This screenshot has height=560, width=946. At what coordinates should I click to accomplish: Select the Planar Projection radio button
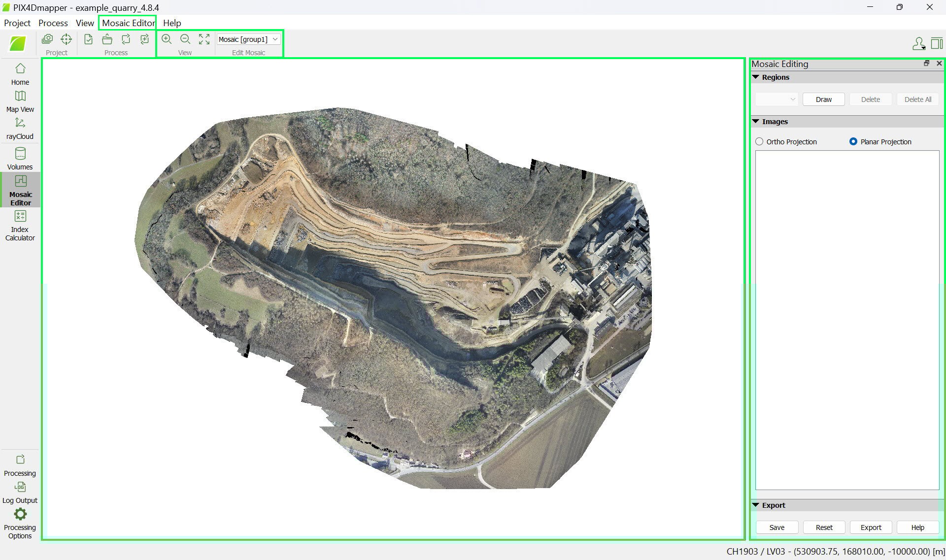click(853, 141)
